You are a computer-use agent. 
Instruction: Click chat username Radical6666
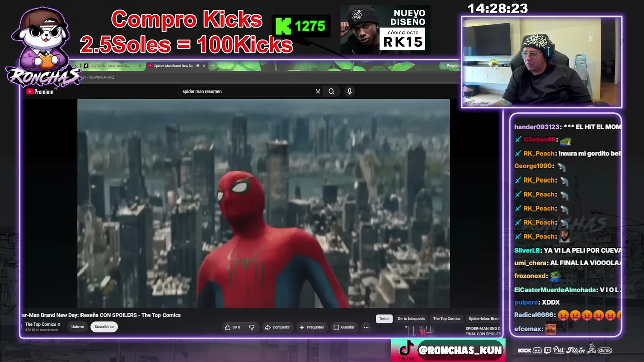(x=534, y=315)
